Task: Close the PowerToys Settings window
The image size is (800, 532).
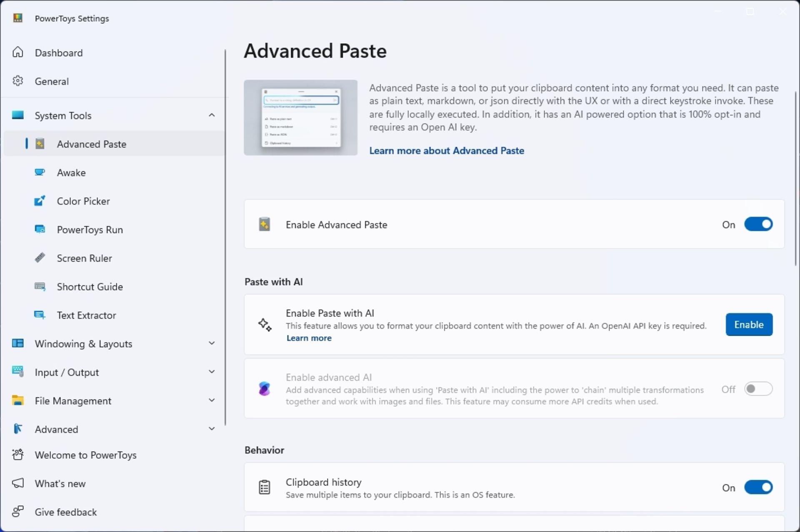Action: (782, 12)
